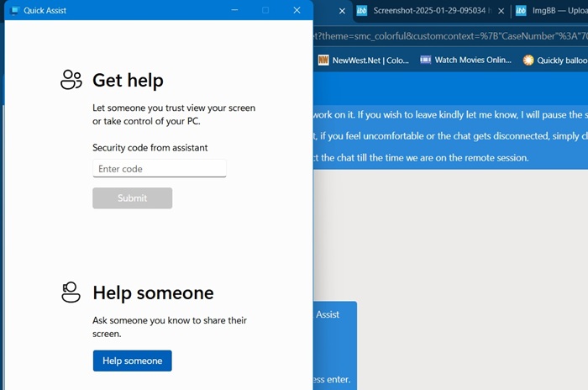Close the Quick Assist window

pyautogui.click(x=297, y=10)
